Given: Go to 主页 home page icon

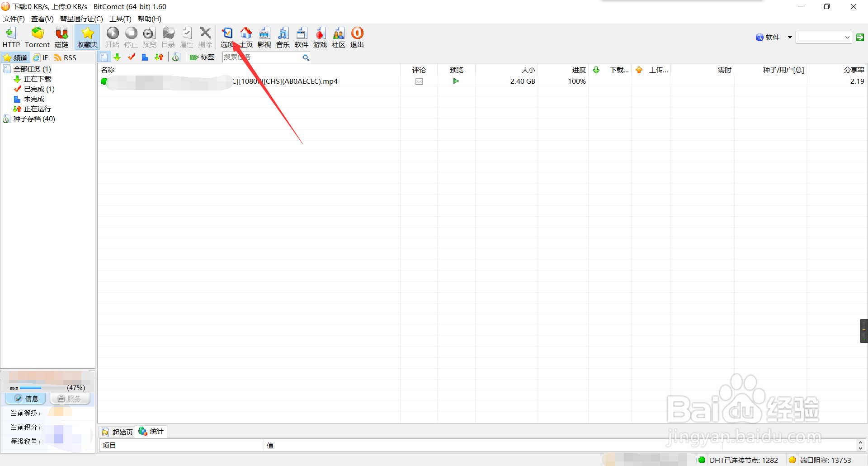Looking at the screenshot, I should [246, 37].
